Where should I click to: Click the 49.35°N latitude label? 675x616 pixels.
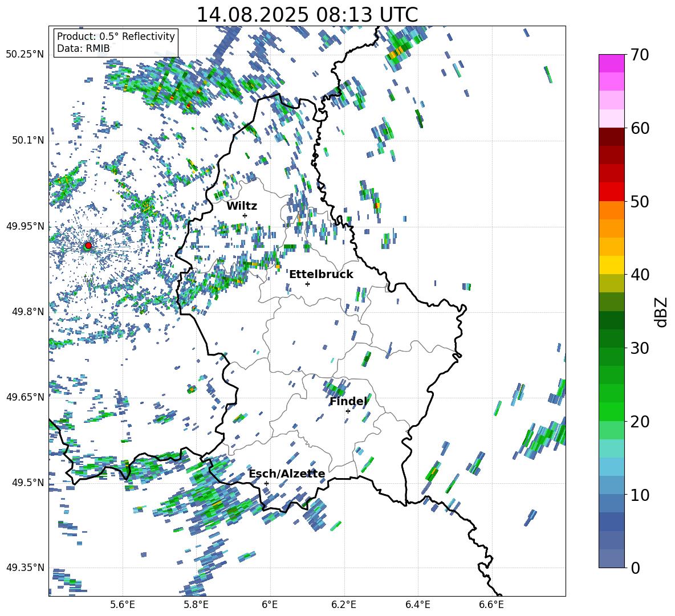[x=25, y=568]
